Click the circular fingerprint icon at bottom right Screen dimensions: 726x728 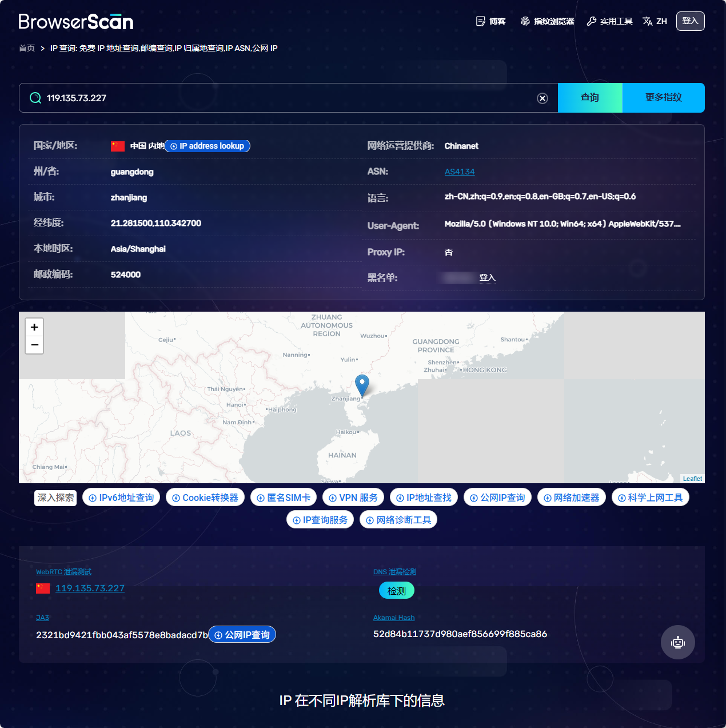[678, 642]
